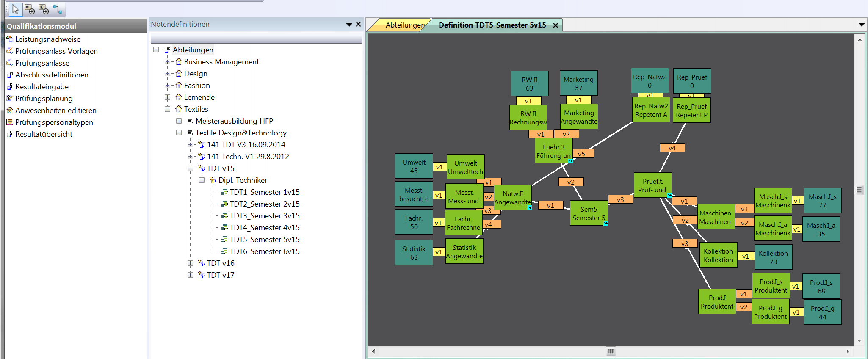Expand the Business Management tree node
The height and width of the screenshot is (359, 868).
pos(168,62)
